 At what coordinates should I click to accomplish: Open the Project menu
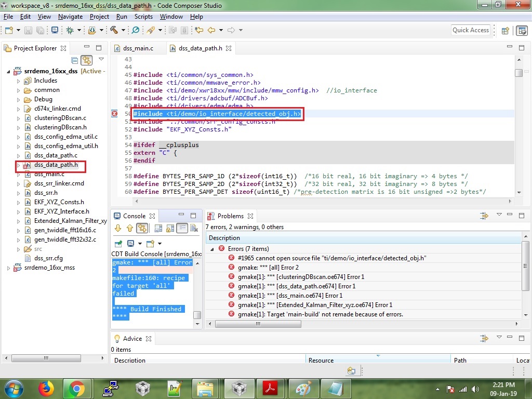[x=99, y=16]
